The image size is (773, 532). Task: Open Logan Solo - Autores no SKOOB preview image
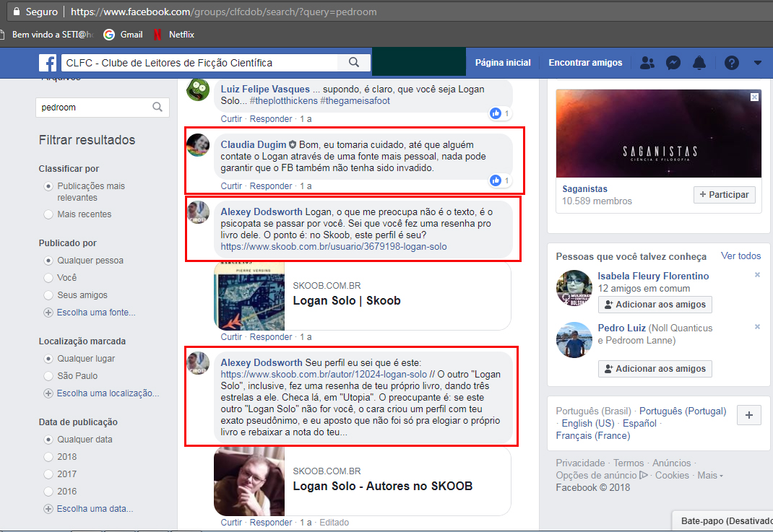click(249, 481)
